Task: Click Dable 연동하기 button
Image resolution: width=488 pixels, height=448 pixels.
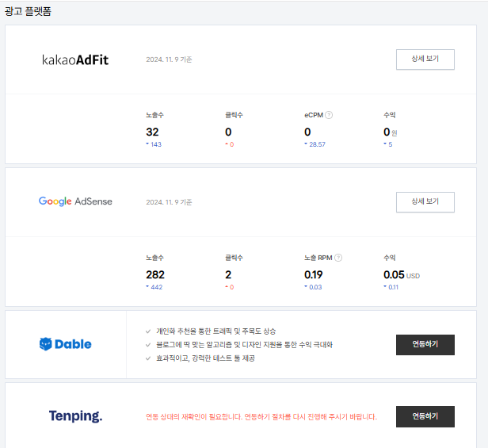Action: pos(425,345)
